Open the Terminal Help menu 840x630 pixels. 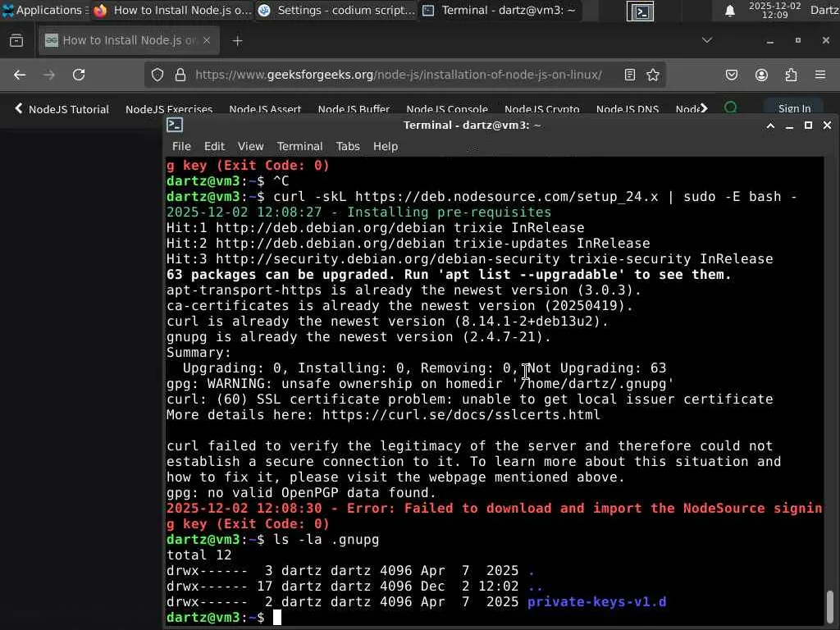[x=386, y=146]
